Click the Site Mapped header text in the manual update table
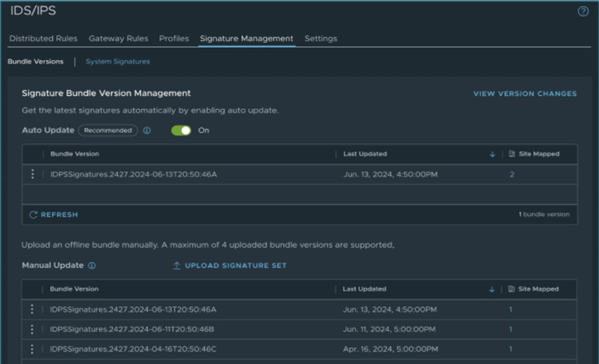Screen dimensions: 599x364 [539, 289]
